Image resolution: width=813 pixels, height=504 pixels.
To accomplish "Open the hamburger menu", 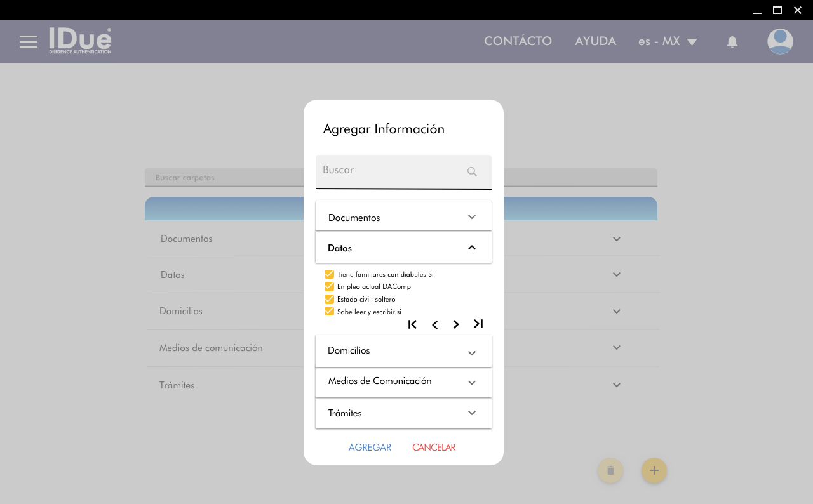I will coord(29,42).
